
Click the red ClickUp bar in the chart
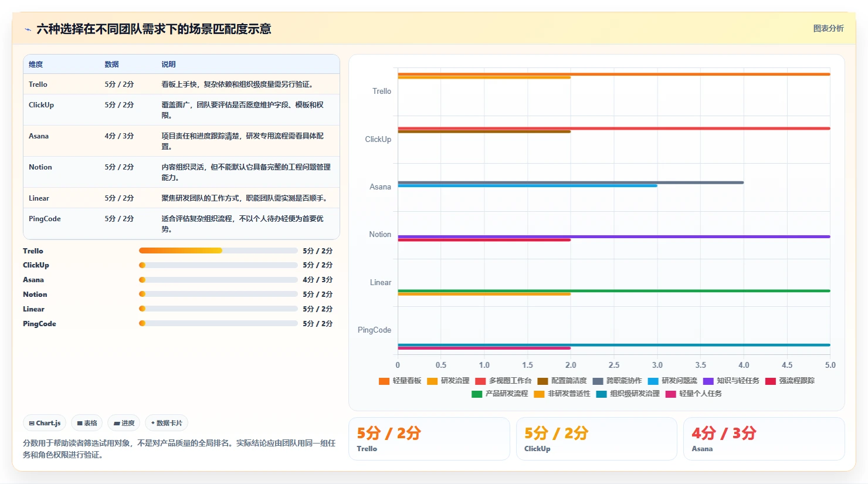(614, 128)
